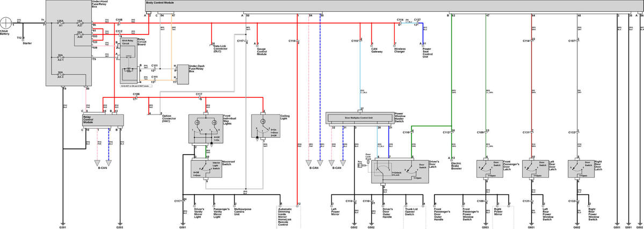Select the C127 connector label
This screenshot has height=229, width=644.
417,20
